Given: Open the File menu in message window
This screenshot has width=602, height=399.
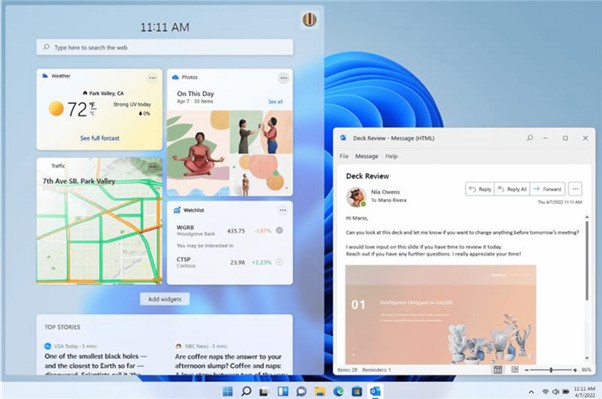Looking at the screenshot, I should 344,156.
